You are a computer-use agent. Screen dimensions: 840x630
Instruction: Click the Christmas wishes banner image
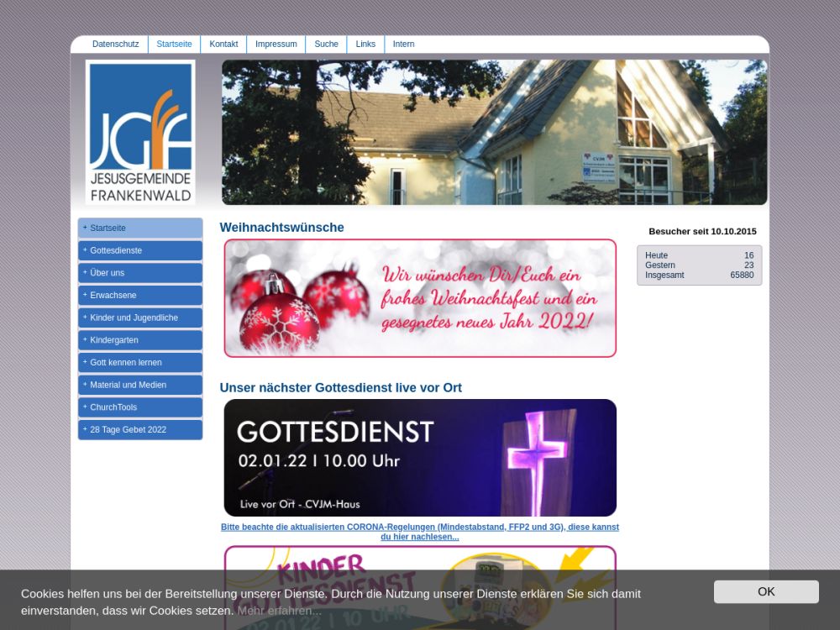pyautogui.click(x=419, y=298)
